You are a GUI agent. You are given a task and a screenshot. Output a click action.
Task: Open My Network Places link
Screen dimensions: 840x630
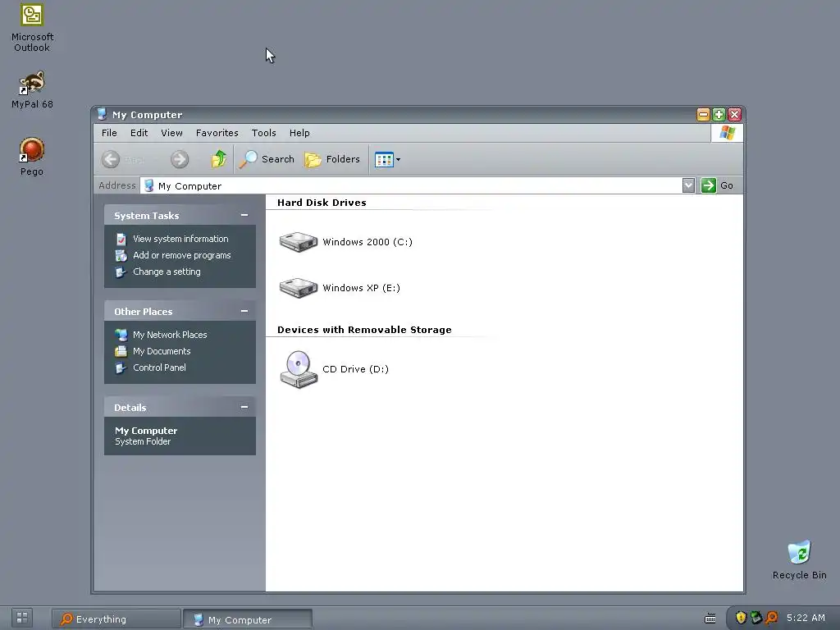tap(170, 335)
